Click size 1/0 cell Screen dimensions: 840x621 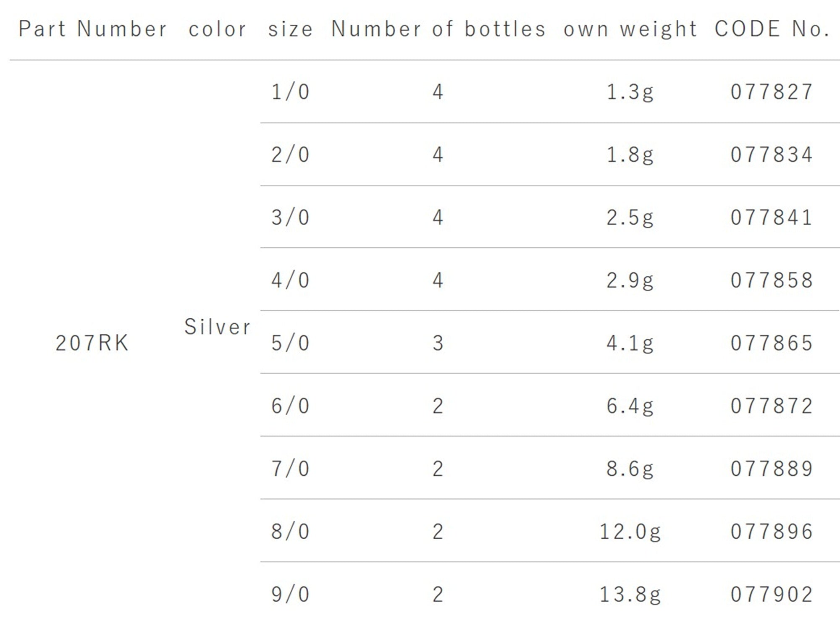point(290,92)
